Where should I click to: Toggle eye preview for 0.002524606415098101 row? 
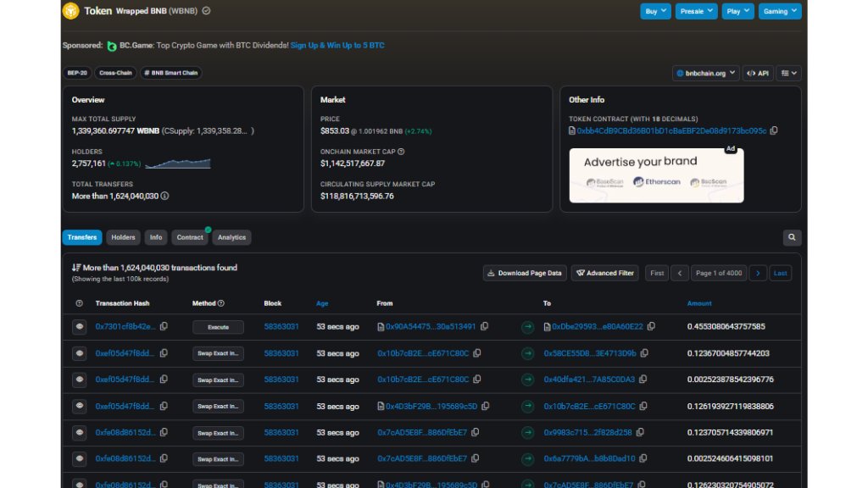point(79,458)
